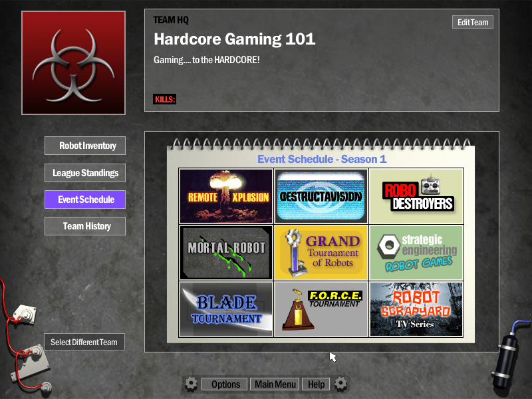Image resolution: width=532 pixels, height=399 pixels.
Task: Show the Team History page
Action: coord(85,226)
